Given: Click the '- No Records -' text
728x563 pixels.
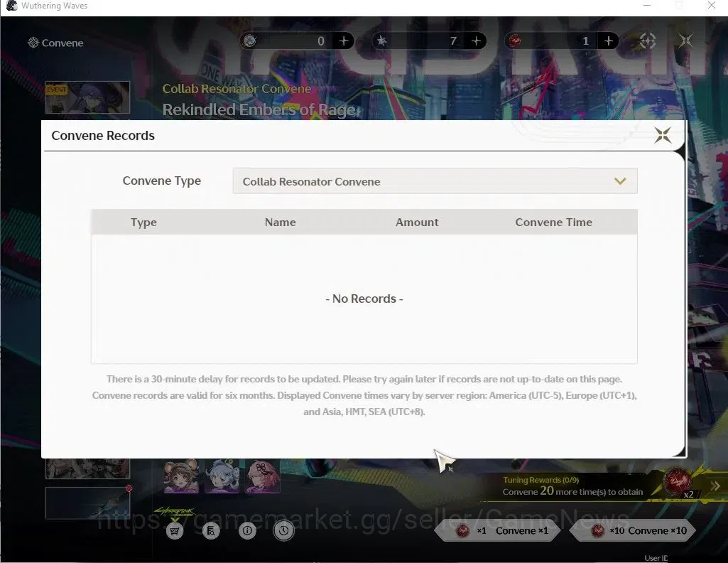Looking at the screenshot, I should (364, 299).
